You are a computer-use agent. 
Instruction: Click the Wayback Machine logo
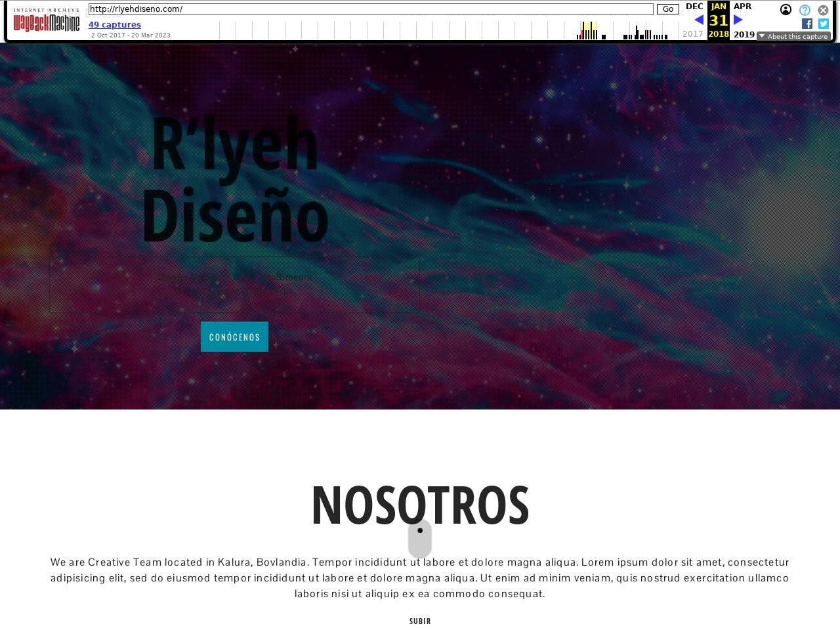(46, 20)
